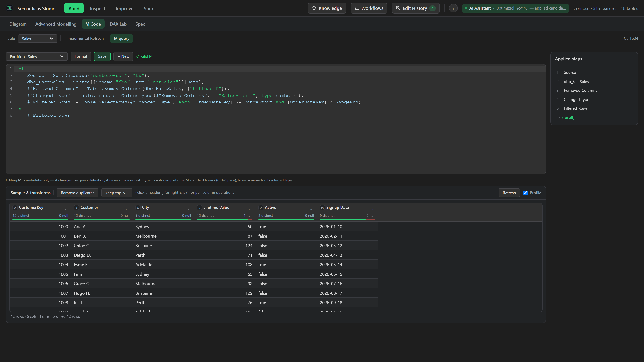
Task: Click the Edit History count badge
Action: point(433,8)
